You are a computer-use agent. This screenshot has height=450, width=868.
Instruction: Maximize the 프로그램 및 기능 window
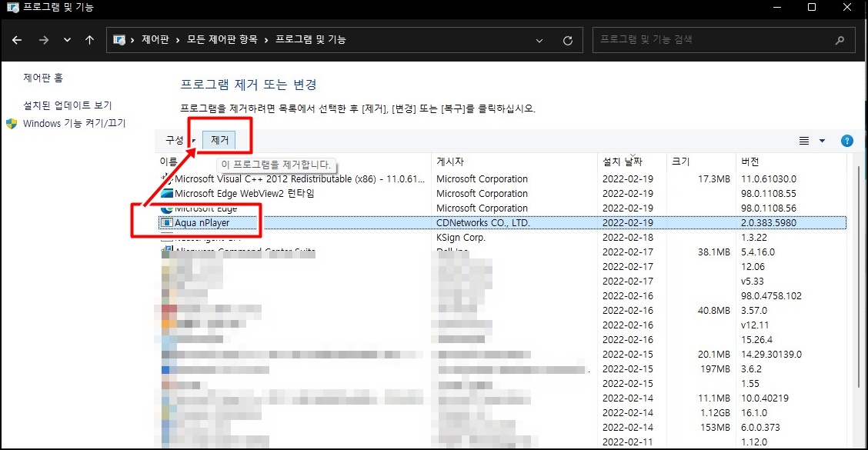click(812, 7)
